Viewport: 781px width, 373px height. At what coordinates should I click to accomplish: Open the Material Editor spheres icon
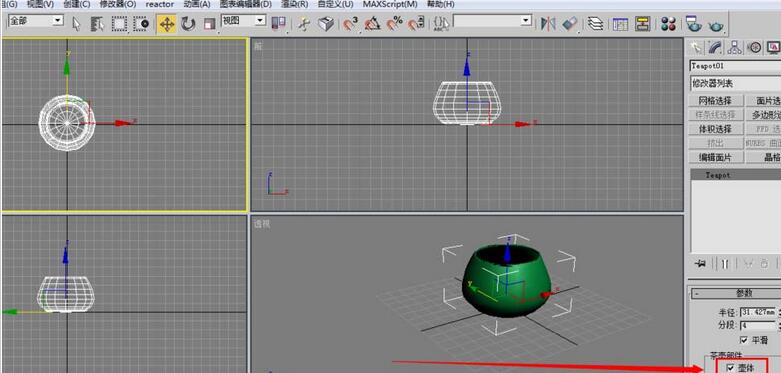point(668,23)
